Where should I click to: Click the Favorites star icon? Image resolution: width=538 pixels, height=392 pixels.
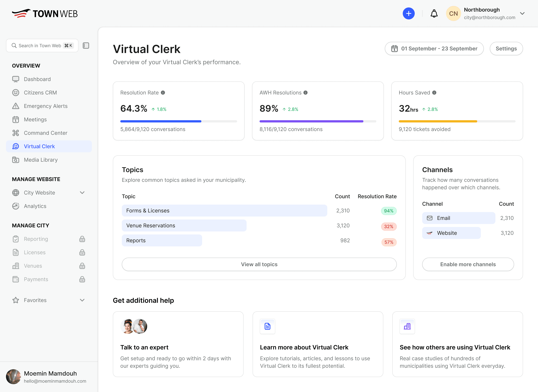click(16, 300)
